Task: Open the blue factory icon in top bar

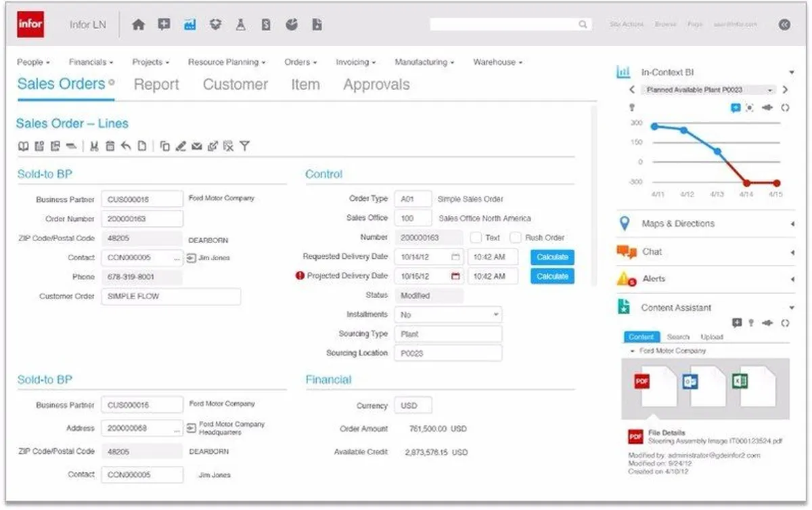Action: 189,24
